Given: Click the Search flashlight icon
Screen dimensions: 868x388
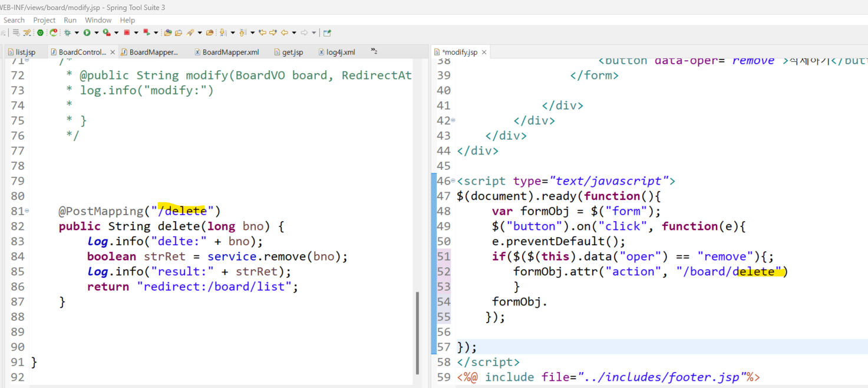Looking at the screenshot, I should coord(190,32).
